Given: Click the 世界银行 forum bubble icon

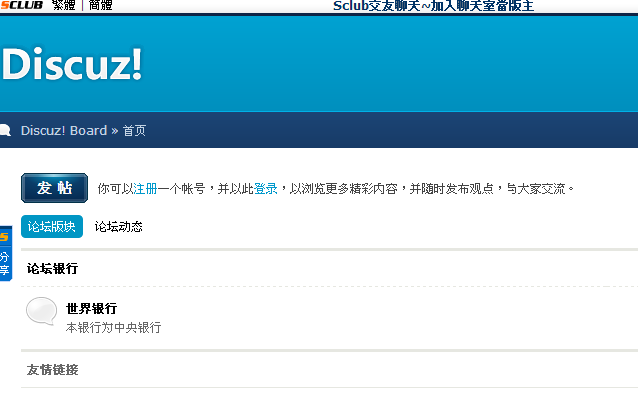Looking at the screenshot, I should click(x=42, y=311).
